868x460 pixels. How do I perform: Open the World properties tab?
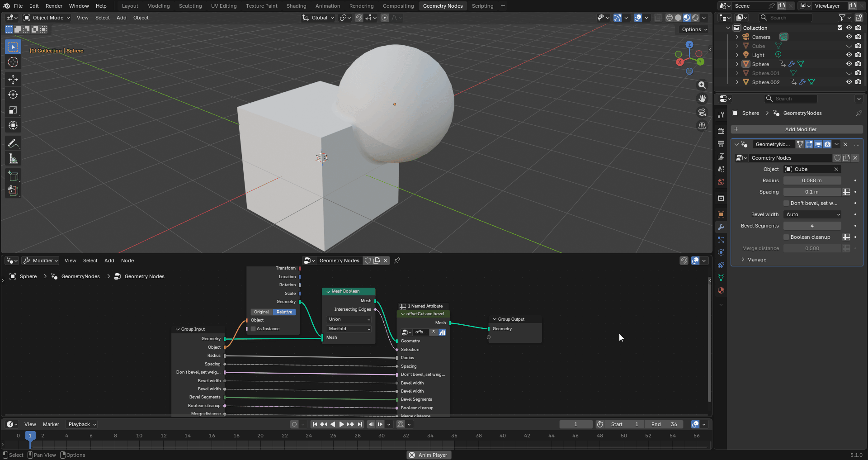coord(721,182)
